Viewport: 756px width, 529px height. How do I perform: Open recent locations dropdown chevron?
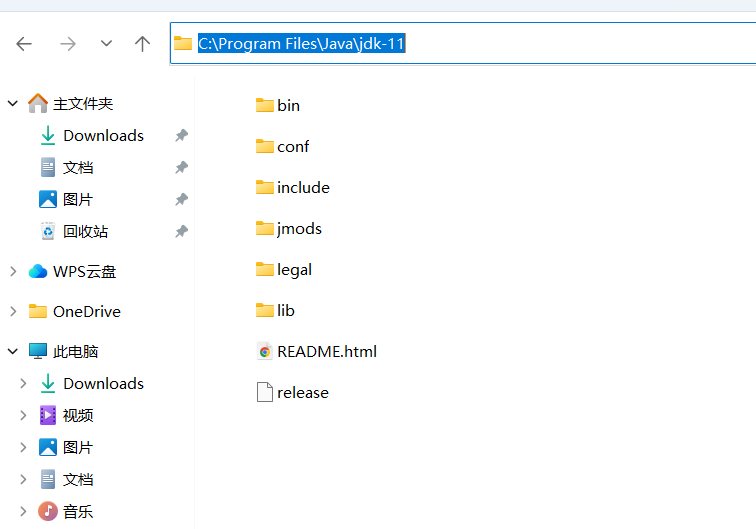(x=106, y=43)
